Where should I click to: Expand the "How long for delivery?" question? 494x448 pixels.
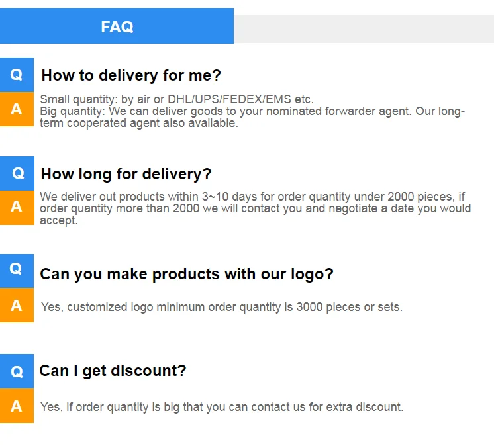pyautogui.click(x=126, y=174)
